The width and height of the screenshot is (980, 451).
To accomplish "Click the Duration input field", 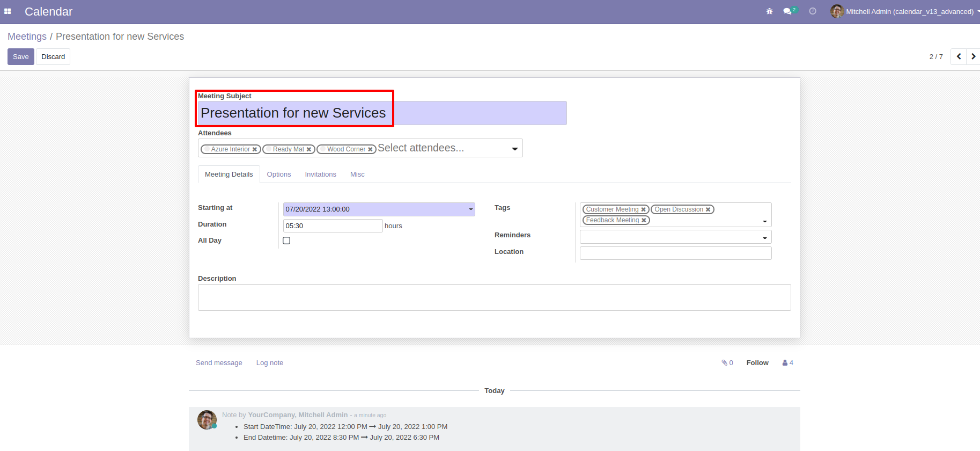I will pos(333,226).
